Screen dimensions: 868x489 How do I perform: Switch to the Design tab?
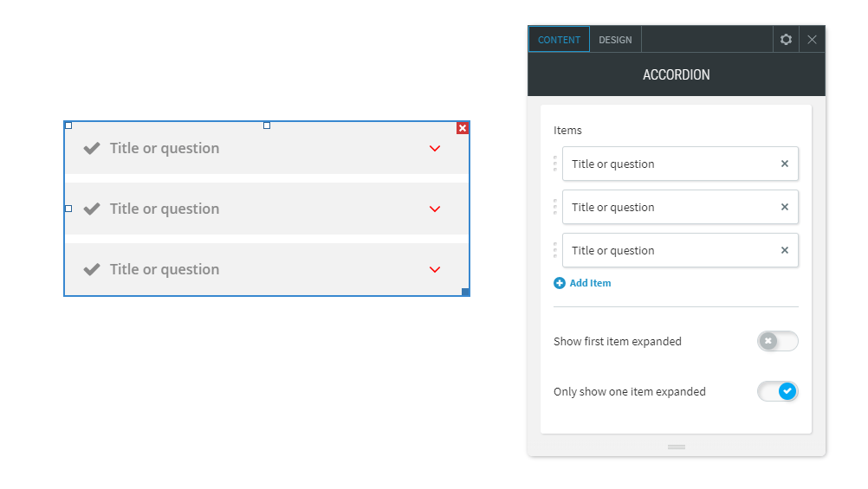coord(615,40)
